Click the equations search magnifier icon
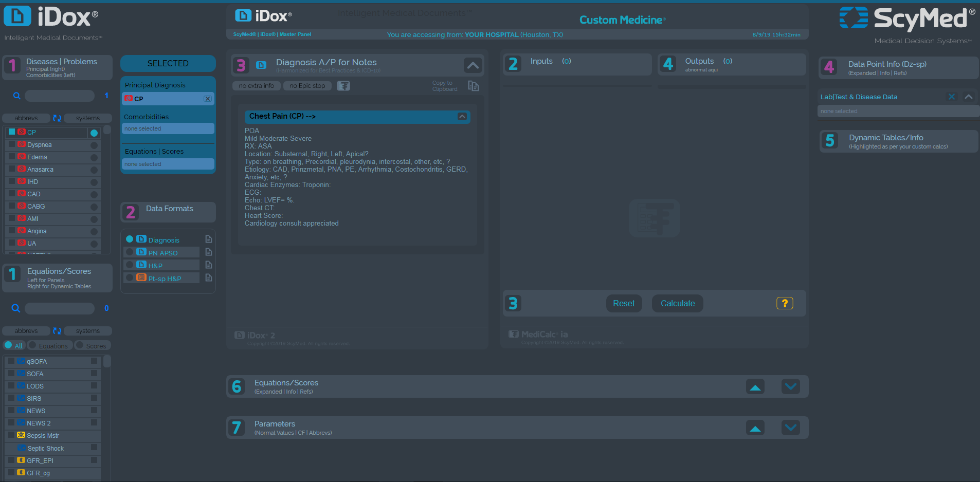Screen dimensions: 980x482 (16, 308)
